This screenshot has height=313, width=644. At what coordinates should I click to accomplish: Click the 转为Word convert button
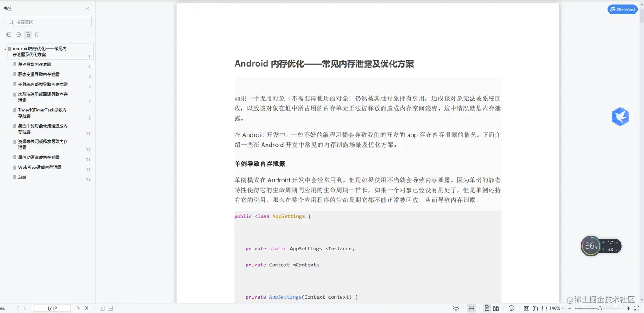(622, 9)
